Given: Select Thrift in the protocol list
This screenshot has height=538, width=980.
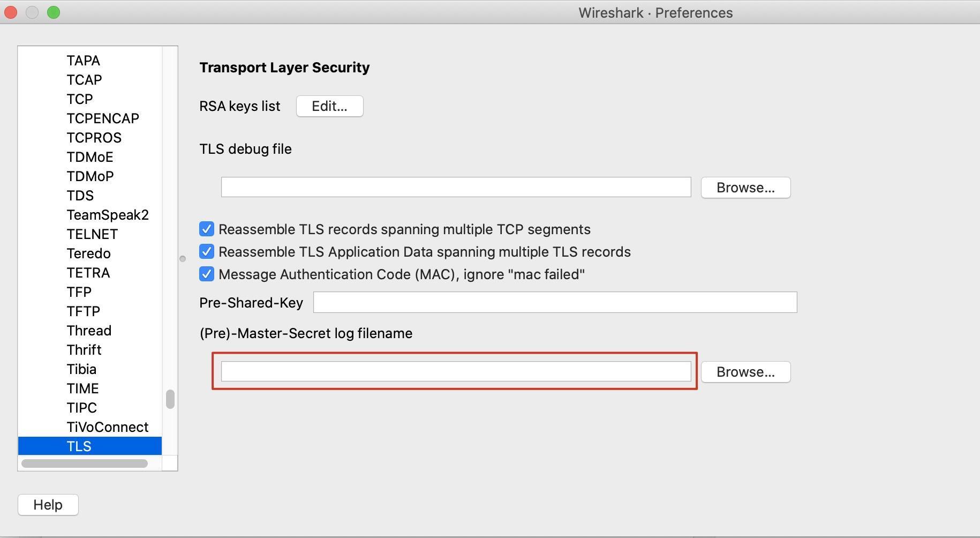Looking at the screenshot, I should 84,350.
